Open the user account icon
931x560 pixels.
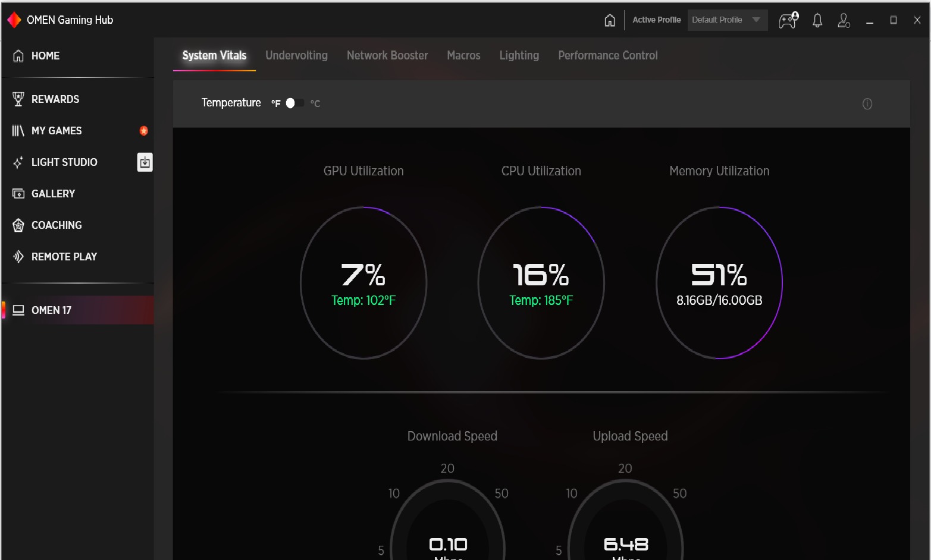[844, 21]
